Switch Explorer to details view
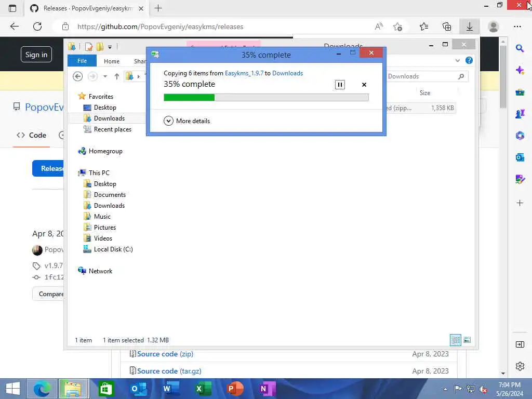This screenshot has height=399, width=532. click(x=455, y=340)
